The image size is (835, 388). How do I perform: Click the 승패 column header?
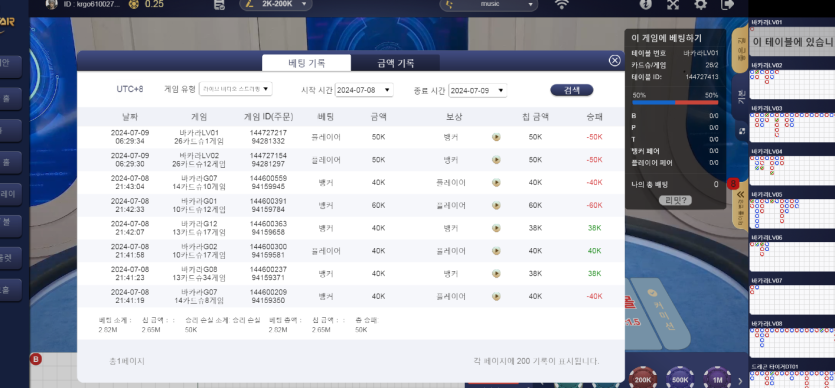click(x=594, y=117)
